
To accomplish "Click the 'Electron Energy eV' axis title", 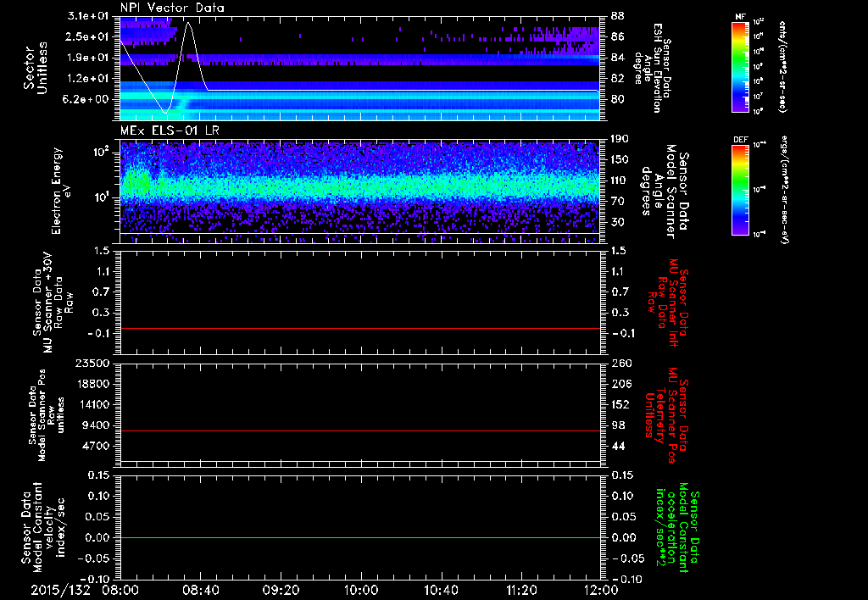I will 63,191.
